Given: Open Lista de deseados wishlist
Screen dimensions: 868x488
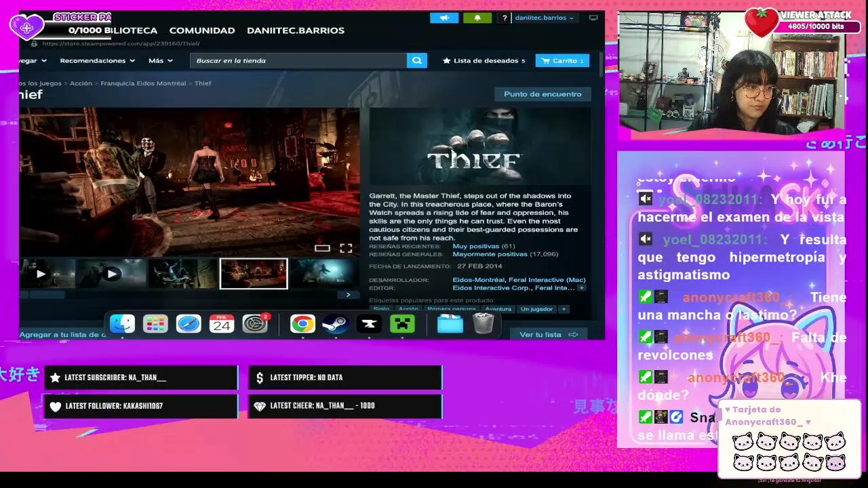Looking at the screenshot, I should tap(484, 60).
